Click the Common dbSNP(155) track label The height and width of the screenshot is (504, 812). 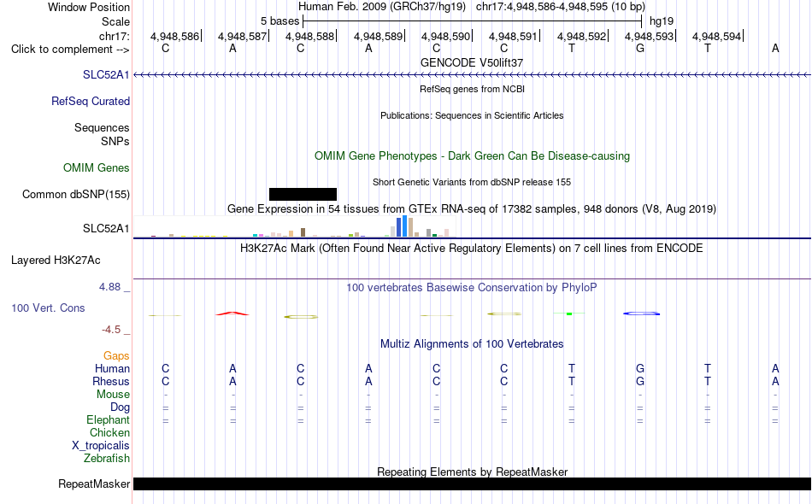point(76,195)
